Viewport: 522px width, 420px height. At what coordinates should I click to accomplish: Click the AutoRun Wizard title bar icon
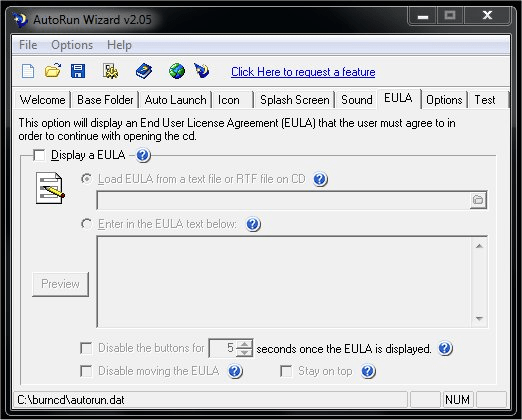(x=20, y=19)
